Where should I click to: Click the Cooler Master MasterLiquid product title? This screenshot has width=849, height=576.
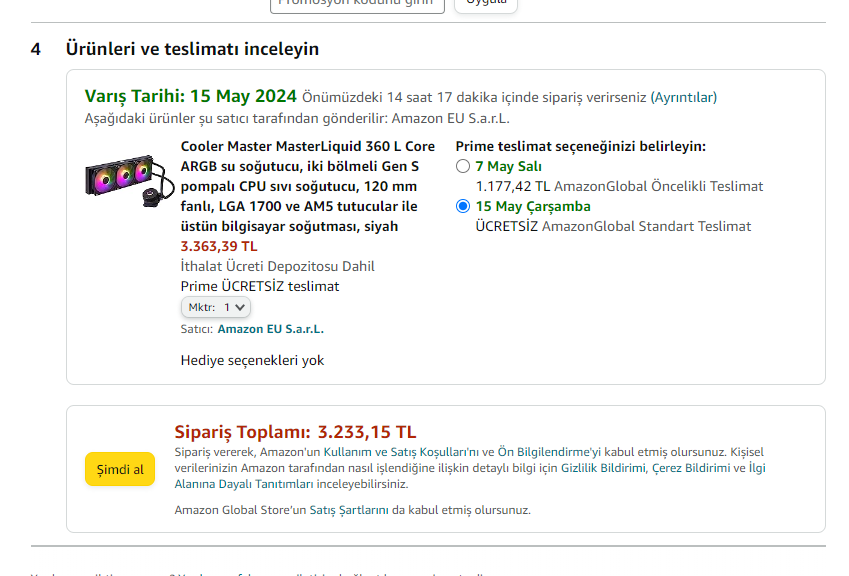(308, 186)
